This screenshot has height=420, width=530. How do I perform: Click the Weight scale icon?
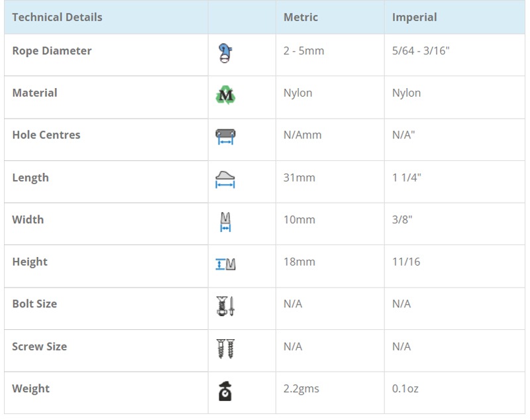point(225,391)
